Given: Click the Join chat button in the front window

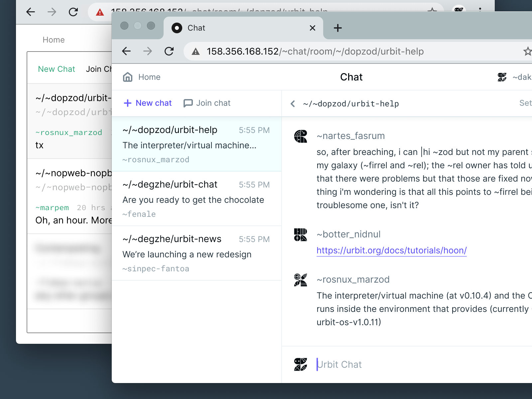Looking at the screenshot, I should point(207,103).
